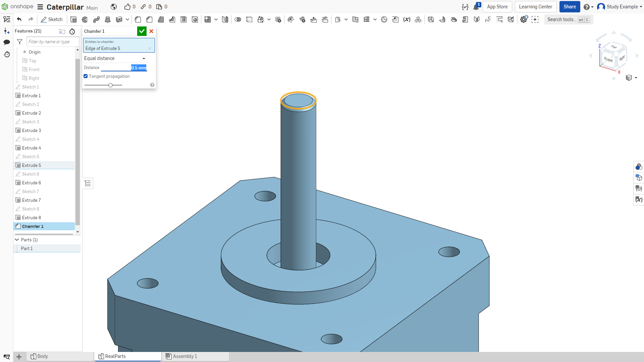Undo the last action
The height and width of the screenshot is (362, 644).
tap(19, 19)
